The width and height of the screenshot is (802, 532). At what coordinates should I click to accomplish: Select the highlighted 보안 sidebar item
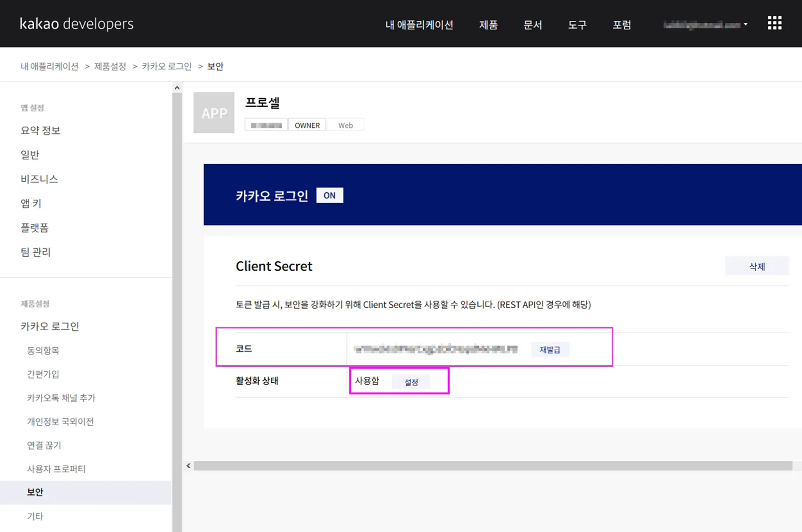[86, 492]
